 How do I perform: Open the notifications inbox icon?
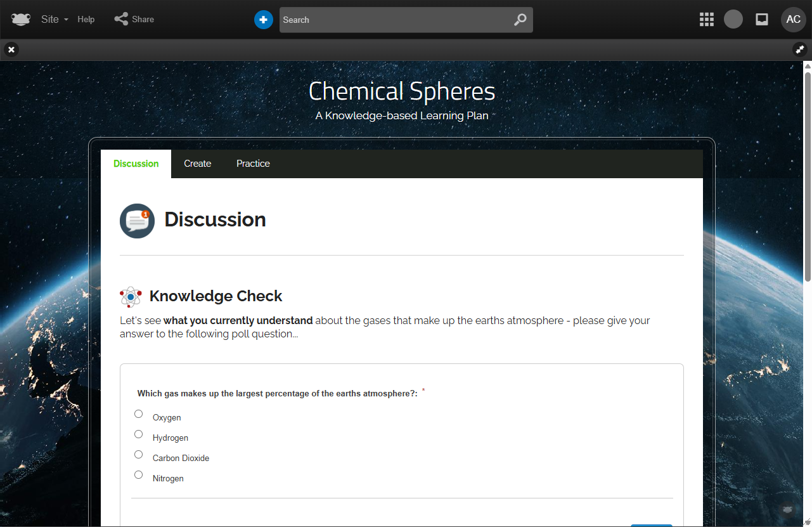coord(762,20)
